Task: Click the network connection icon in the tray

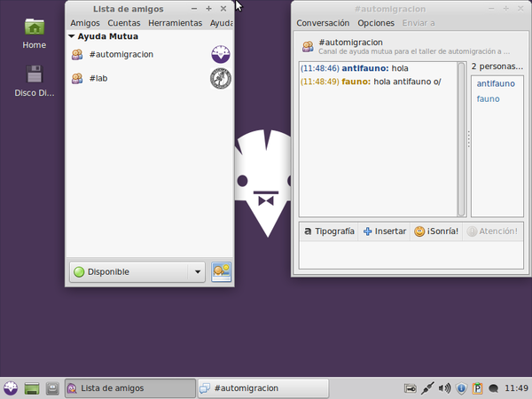Action: tap(426, 388)
